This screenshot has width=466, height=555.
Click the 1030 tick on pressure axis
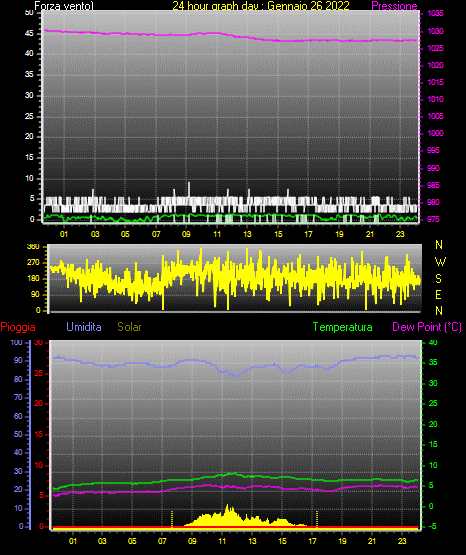tap(435, 31)
